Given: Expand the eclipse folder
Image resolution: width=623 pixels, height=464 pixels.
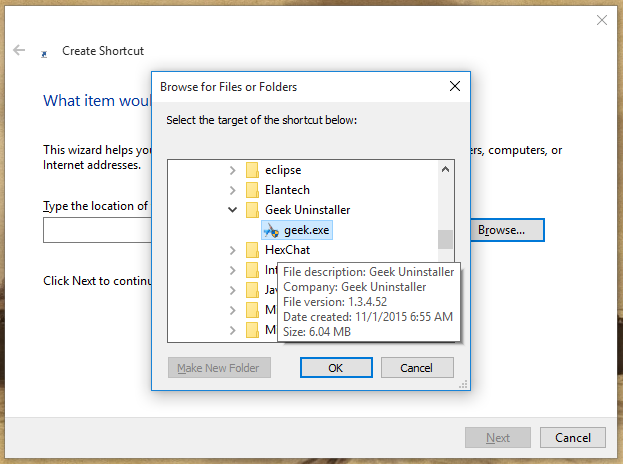Looking at the screenshot, I should 233,170.
